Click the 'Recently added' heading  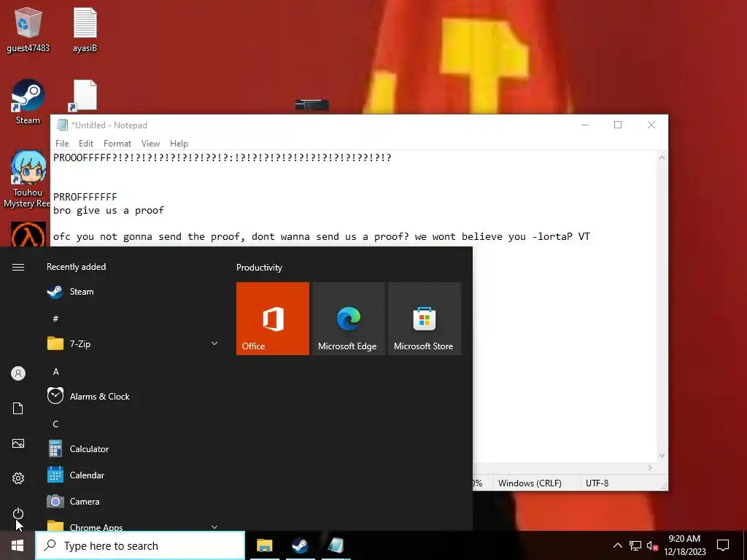(76, 267)
